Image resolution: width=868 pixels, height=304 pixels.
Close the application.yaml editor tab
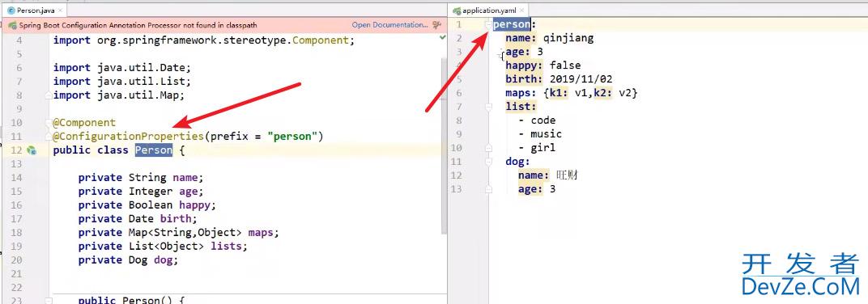point(521,11)
